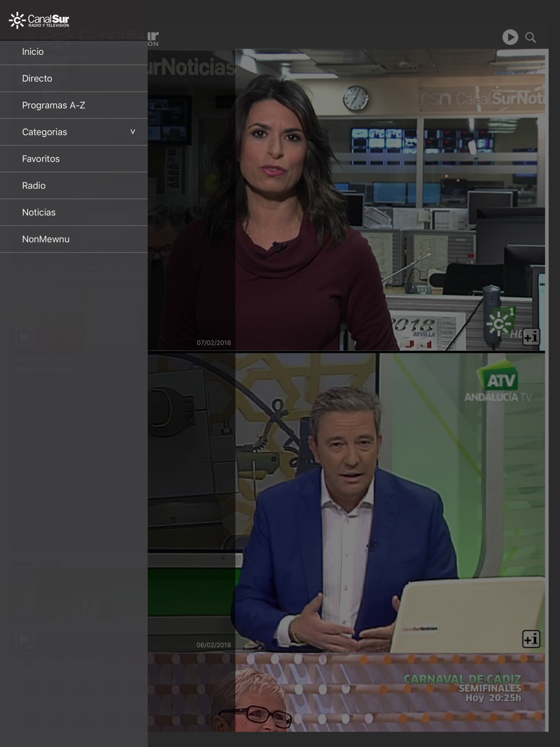This screenshot has width=560, height=747.
Task: Select NonMewnu menu item
Action: (x=74, y=239)
